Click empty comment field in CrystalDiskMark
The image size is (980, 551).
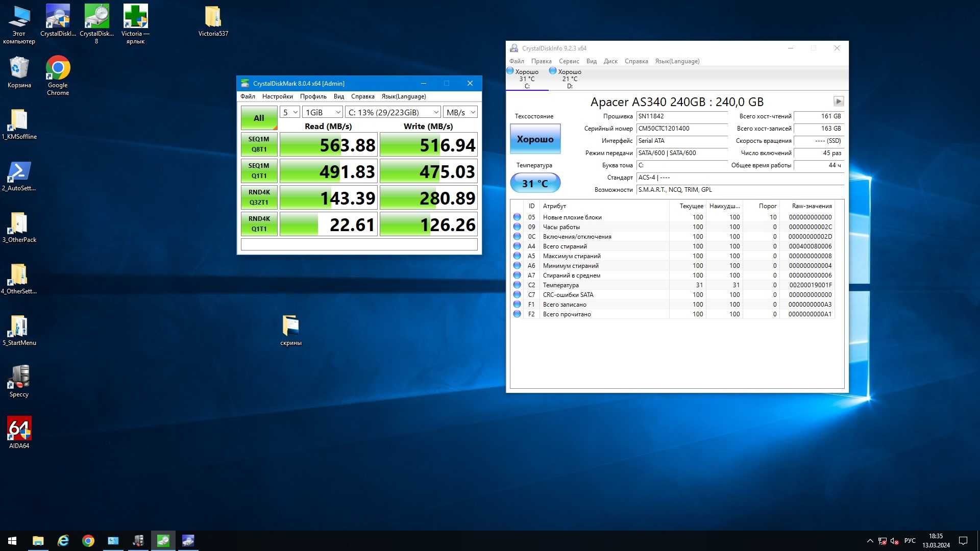pos(359,244)
